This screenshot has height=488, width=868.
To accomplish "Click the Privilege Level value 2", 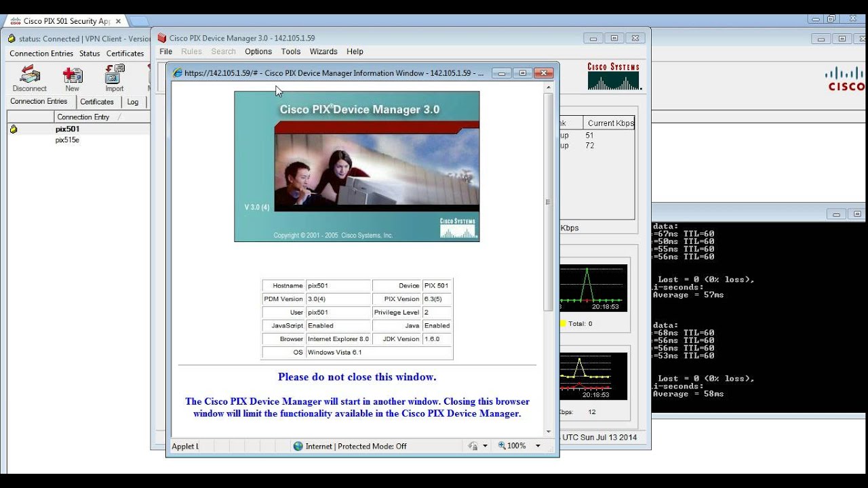I will point(427,312).
